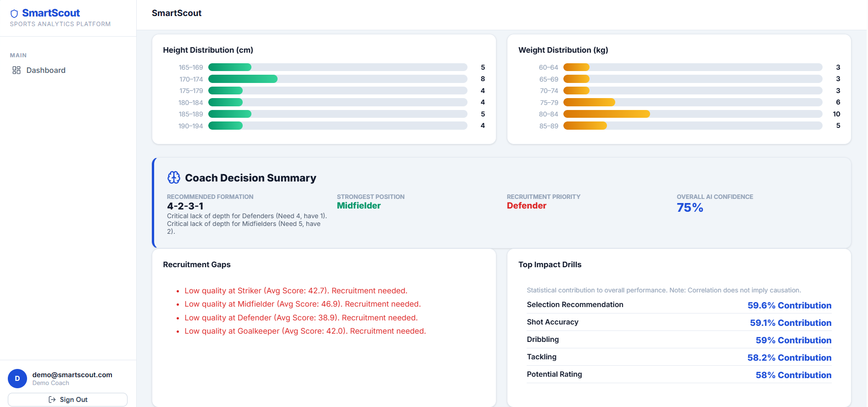Viewport: 868px width, 407px height.
Task: Click the SmartScout brand name link
Action: [51, 13]
